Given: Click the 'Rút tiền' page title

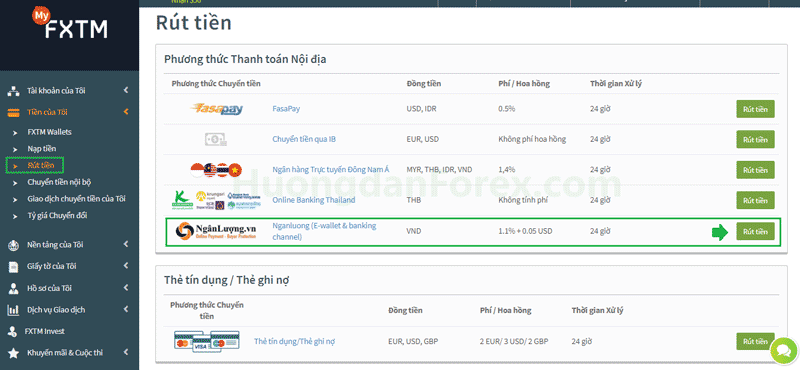Looking at the screenshot, I should coord(193,23).
